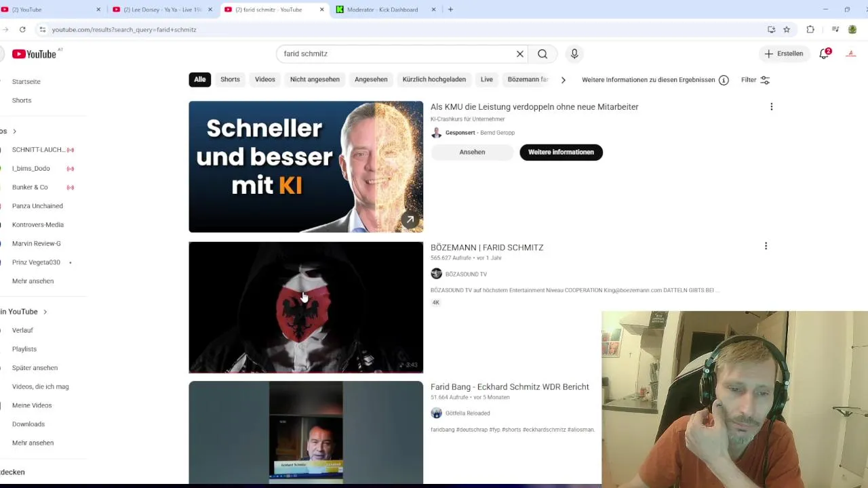The width and height of the screenshot is (868, 488).
Task: Open Farid Bang Eckhard Schmitz WDR Bericht
Action: 510,386
